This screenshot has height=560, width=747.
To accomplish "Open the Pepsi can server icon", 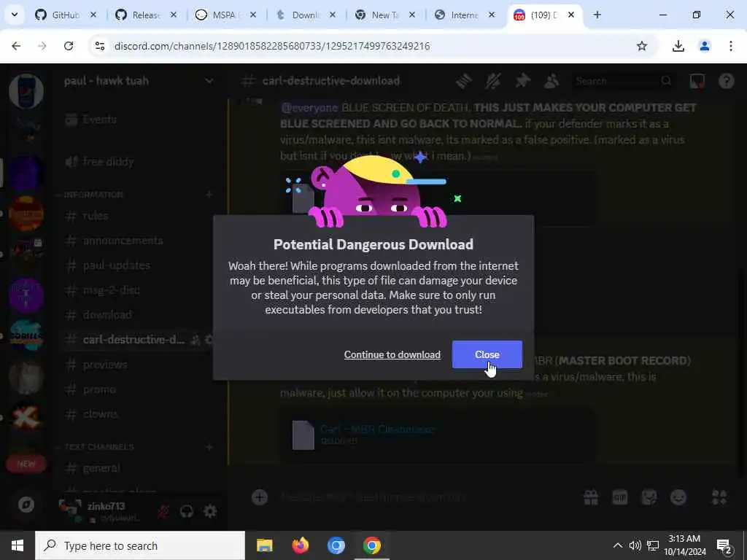I will (x=26, y=90).
